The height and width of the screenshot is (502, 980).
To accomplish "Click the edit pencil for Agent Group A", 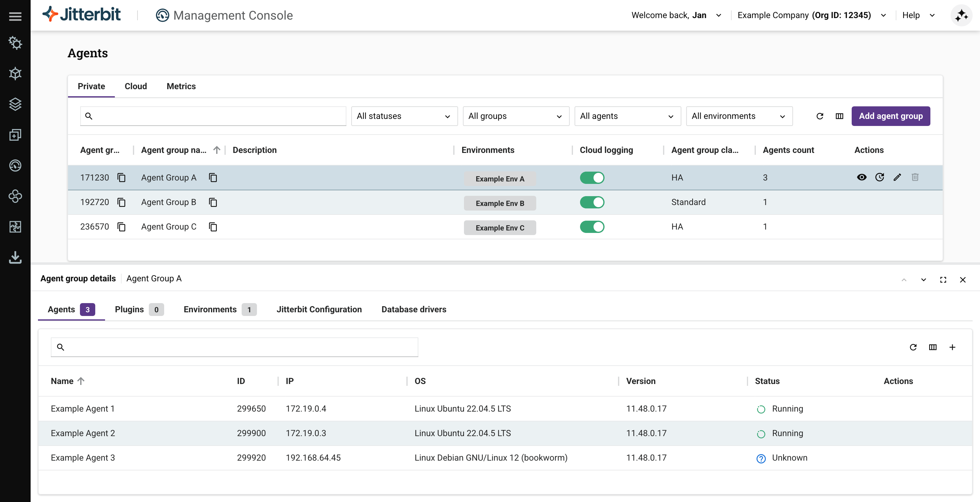I will point(897,177).
